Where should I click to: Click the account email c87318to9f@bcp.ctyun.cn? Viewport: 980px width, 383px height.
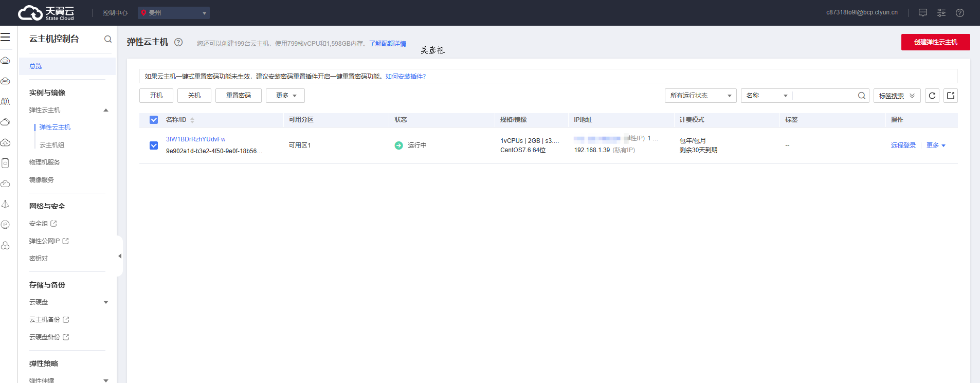point(862,12)
